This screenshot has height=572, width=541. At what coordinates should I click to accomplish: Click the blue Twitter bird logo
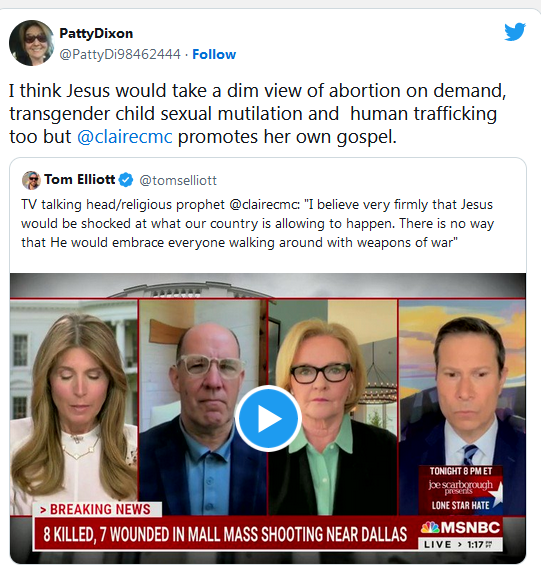[x=515, y=32]
